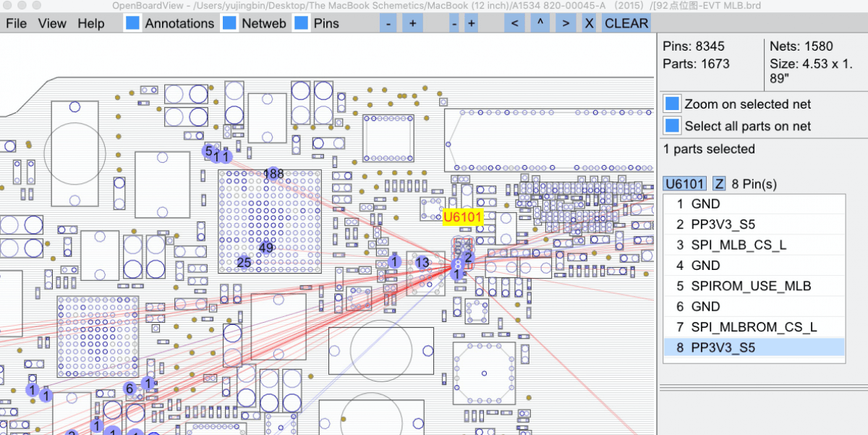Select highlighted pin 8 PP3V3_S5 row

click(x=754, y=347)
